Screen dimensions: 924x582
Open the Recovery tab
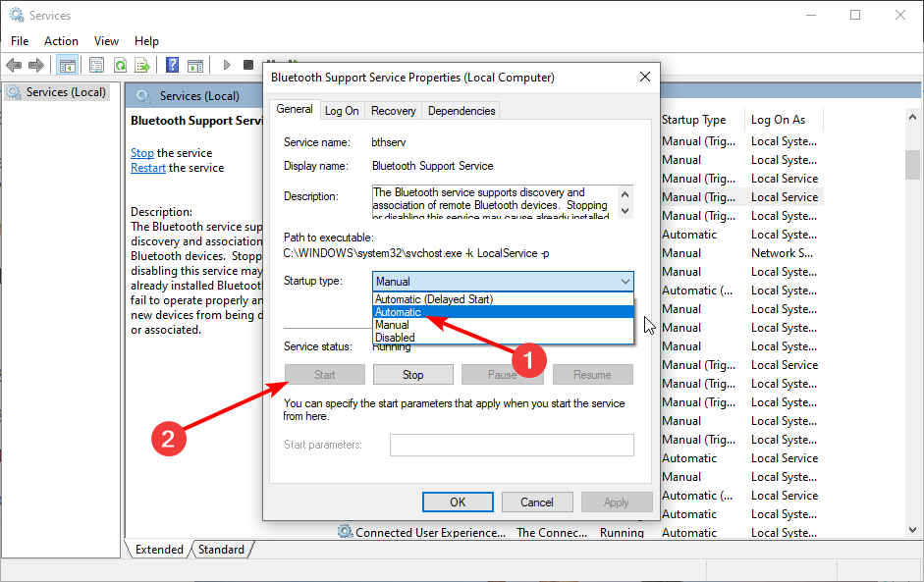pos(393,111)
